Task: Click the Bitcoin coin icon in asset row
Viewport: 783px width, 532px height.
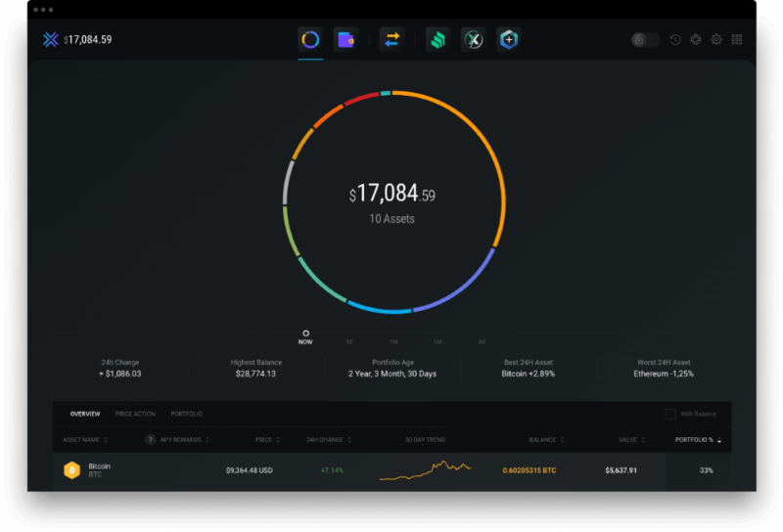Action: pyautogui.click(x=71, y=470)
